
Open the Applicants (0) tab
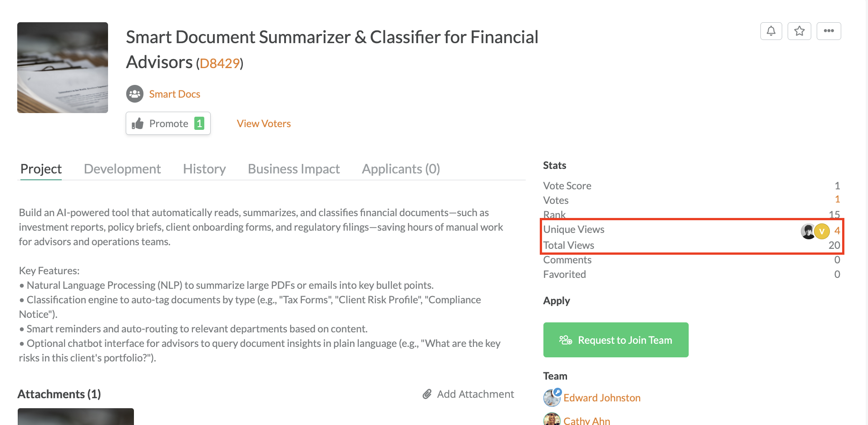(x=401, y=169)
